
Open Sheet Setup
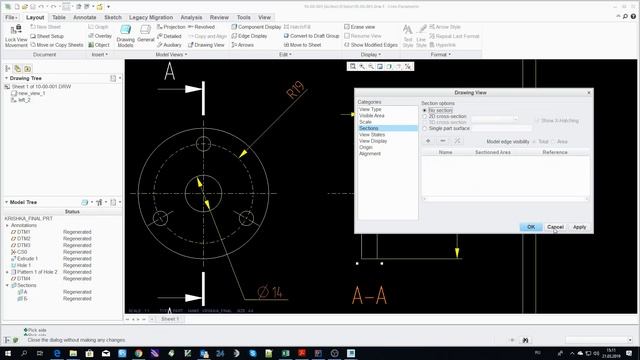pos(47,36)
